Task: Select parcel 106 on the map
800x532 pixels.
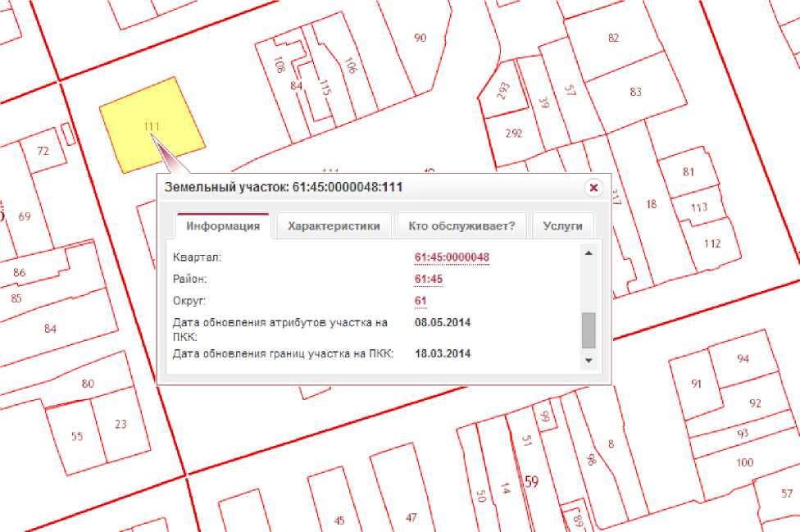Action: (350, 66)
